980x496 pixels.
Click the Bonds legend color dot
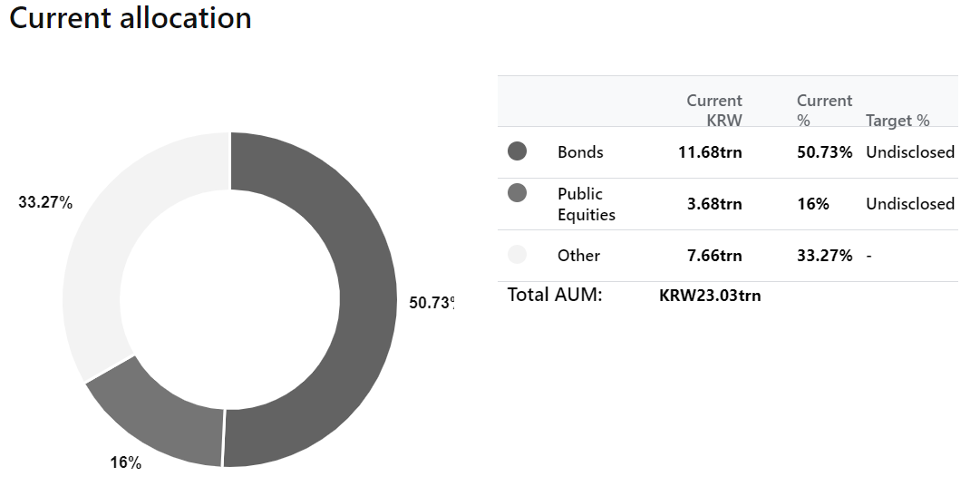[x=517, y=151]
